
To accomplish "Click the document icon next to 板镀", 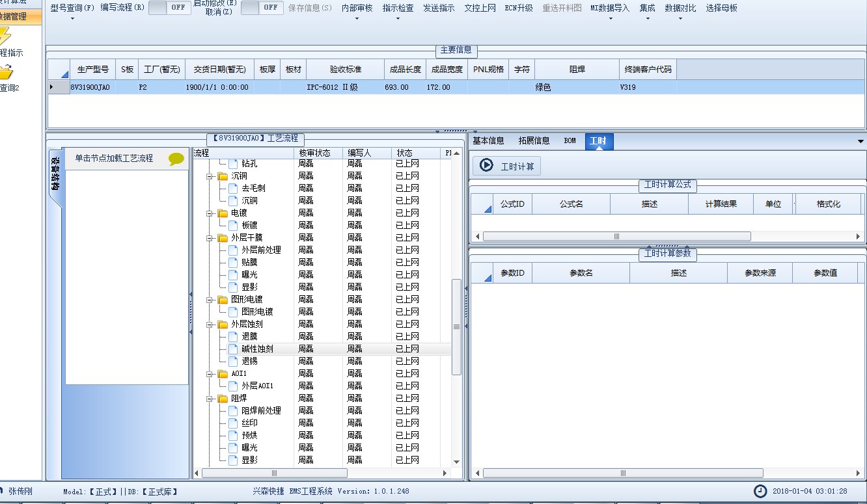I will (x=233, y=226).
